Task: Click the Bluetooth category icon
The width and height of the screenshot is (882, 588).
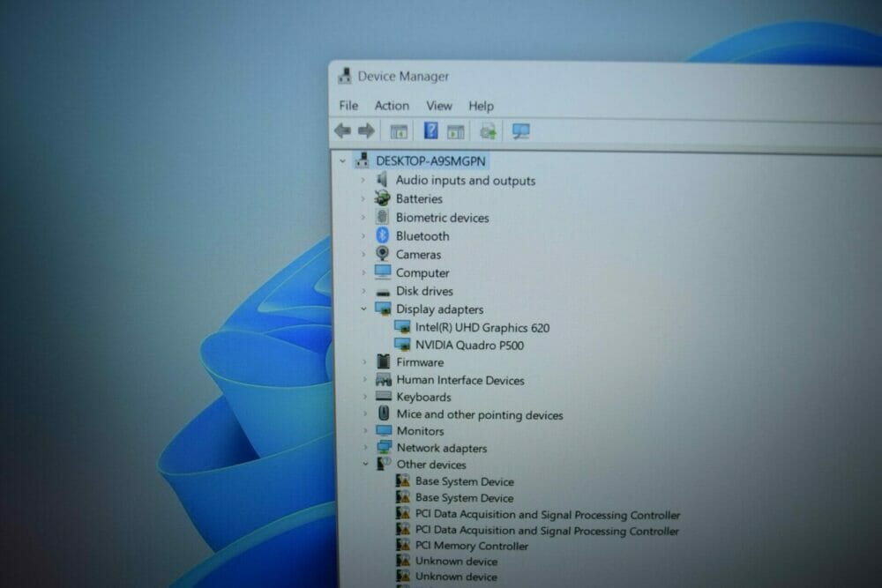Action: click(x=383, y=235)
